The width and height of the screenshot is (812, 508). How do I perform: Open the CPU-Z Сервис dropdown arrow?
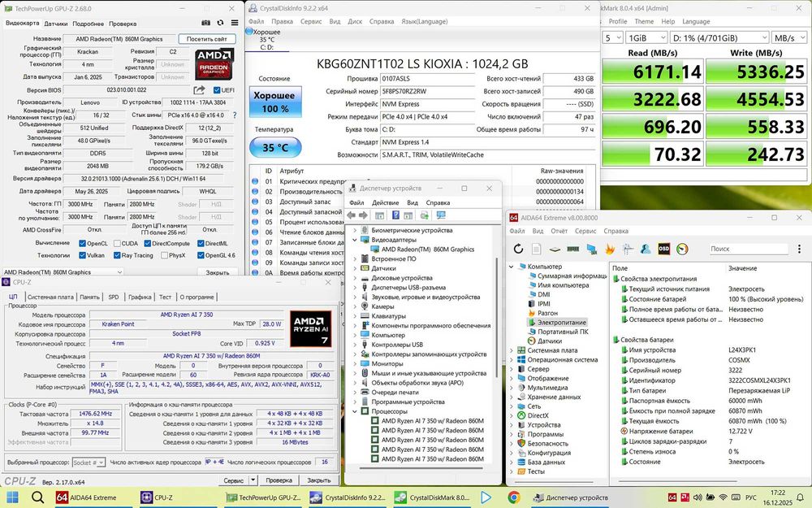pos(253,480)
